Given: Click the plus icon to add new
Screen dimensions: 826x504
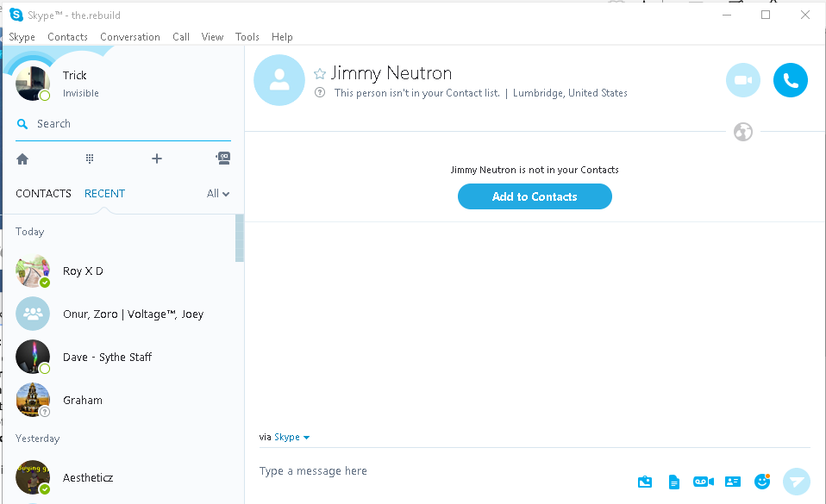Looking at the screenshot, I should pos(156,159).
